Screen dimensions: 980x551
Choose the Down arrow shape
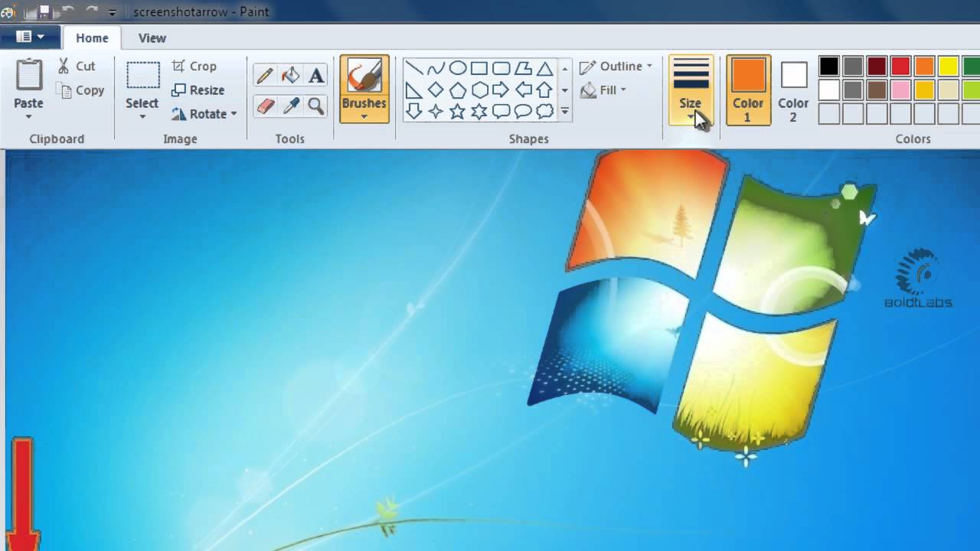coord(414,111)
